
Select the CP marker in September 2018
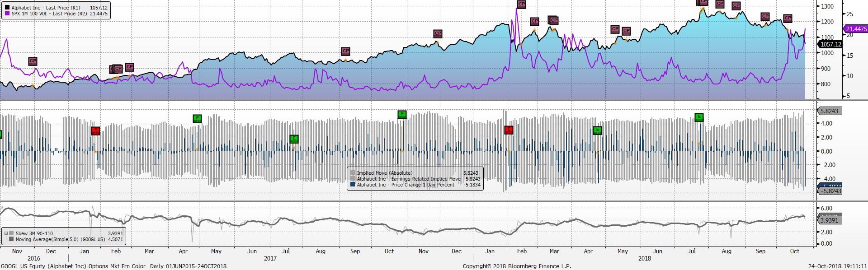click(x=765, y=16)
